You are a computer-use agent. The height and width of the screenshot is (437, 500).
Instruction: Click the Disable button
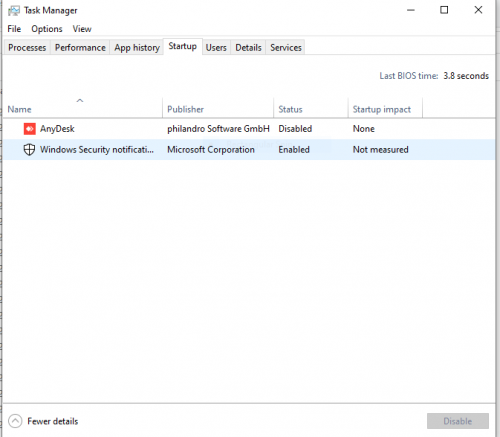458,421
